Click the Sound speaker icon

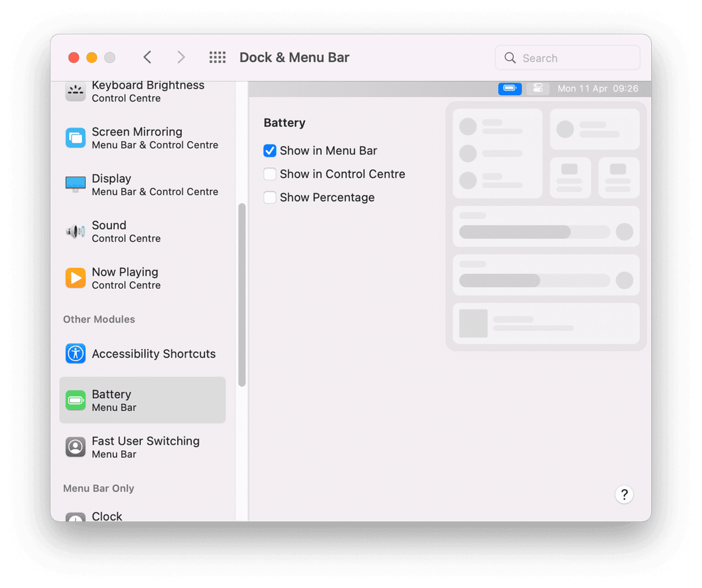click(x=76, y=231)
